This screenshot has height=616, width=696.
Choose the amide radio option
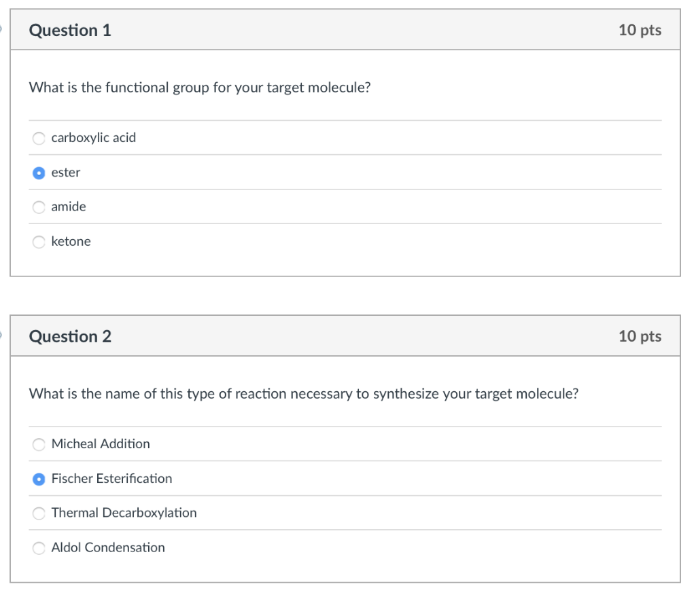39,207
